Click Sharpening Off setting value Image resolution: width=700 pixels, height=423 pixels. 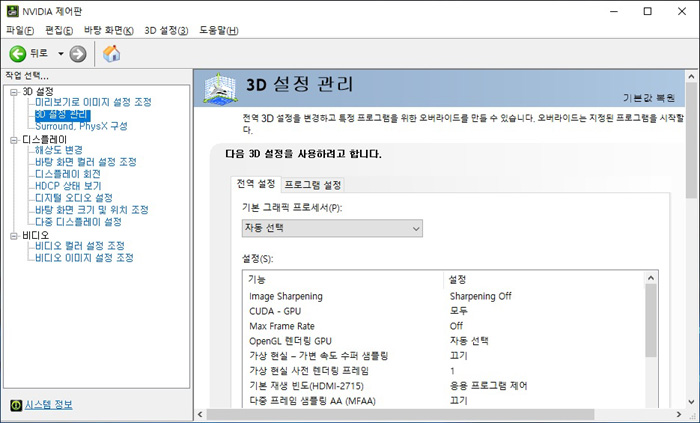(x=480, y=296)
